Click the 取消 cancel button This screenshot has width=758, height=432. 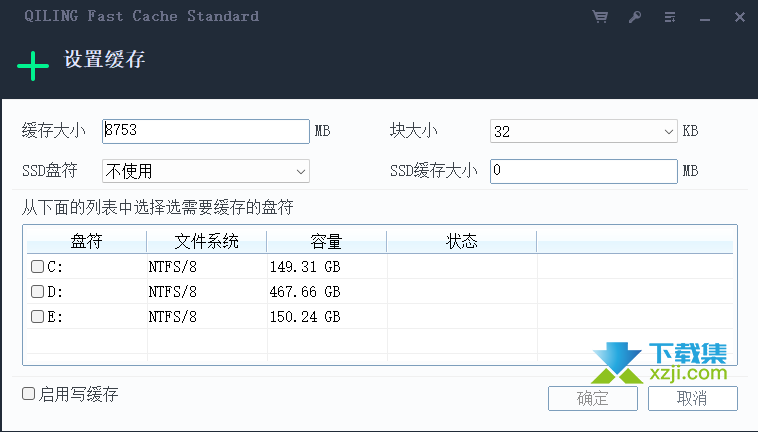click(x=693, y=399)
